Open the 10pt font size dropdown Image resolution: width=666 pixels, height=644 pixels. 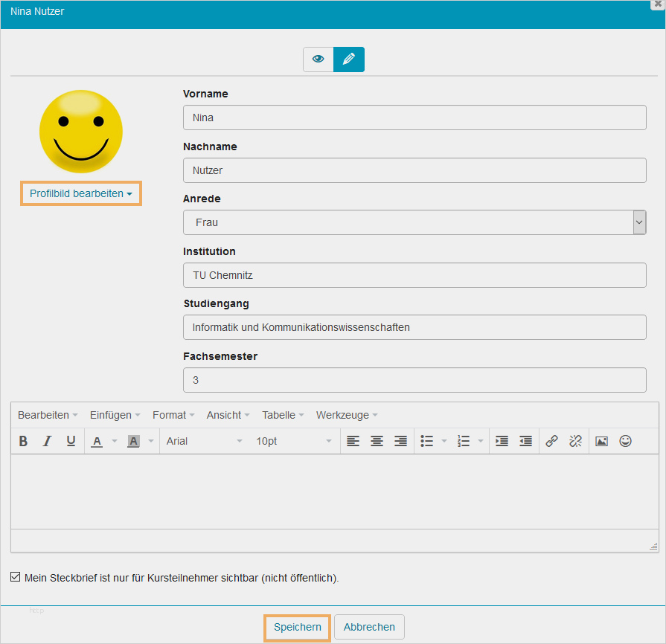tap(294, 441)
